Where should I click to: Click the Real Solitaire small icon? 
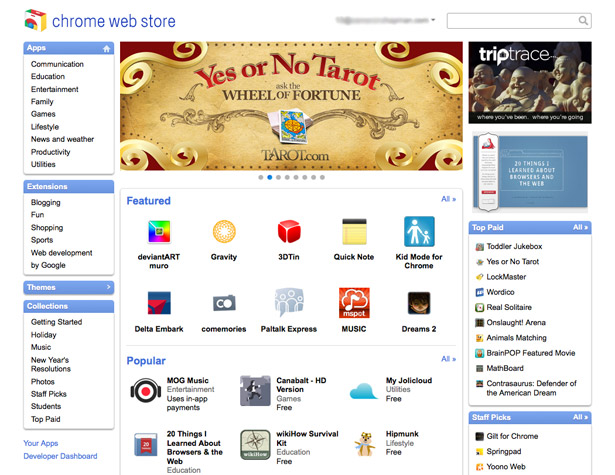479,308
